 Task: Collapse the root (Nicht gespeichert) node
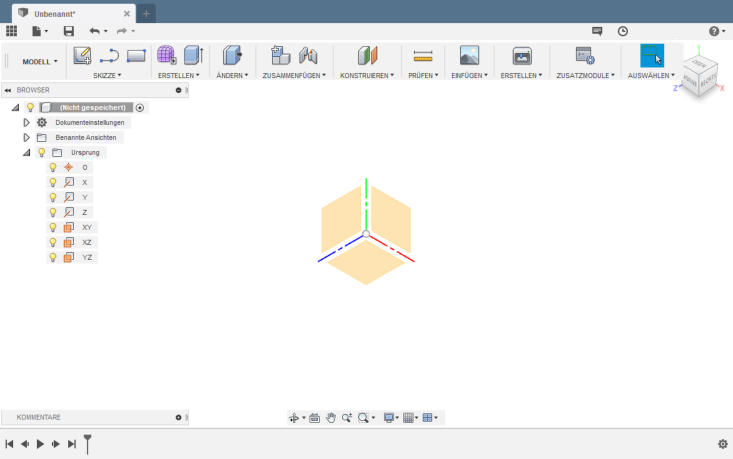15,108
